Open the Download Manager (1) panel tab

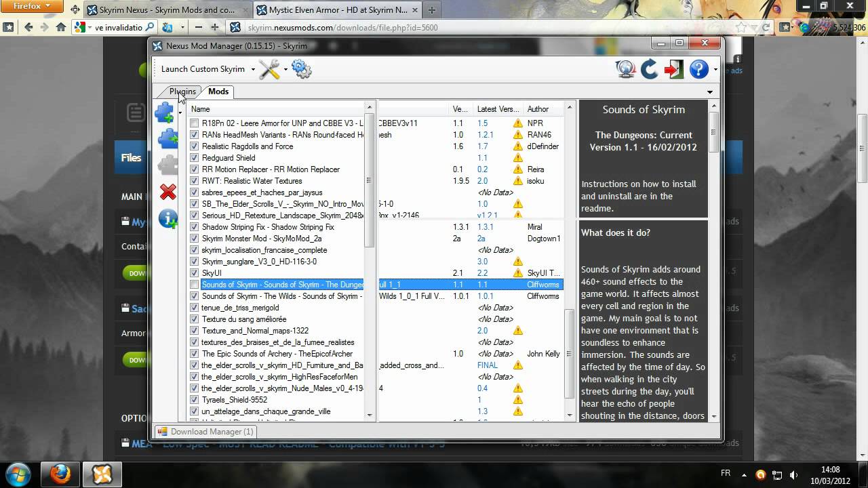click(205, 432)
